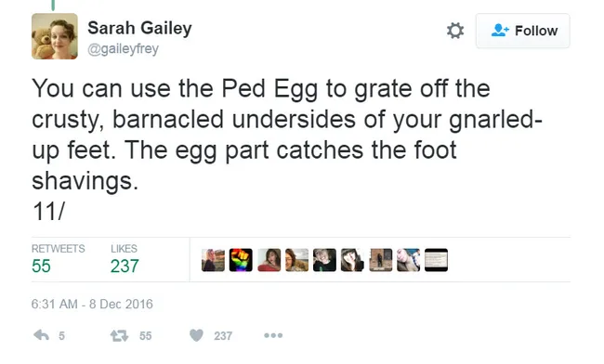
Task: Open Sarah Gailey's profile picture
Action: point(55,36)
